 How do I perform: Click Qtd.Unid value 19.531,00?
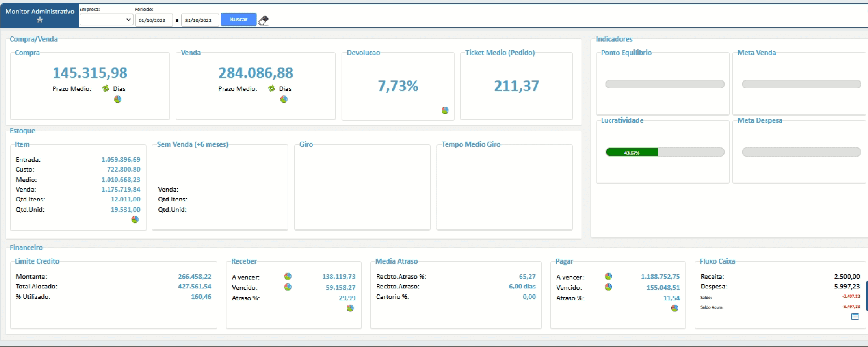point(125,210)
